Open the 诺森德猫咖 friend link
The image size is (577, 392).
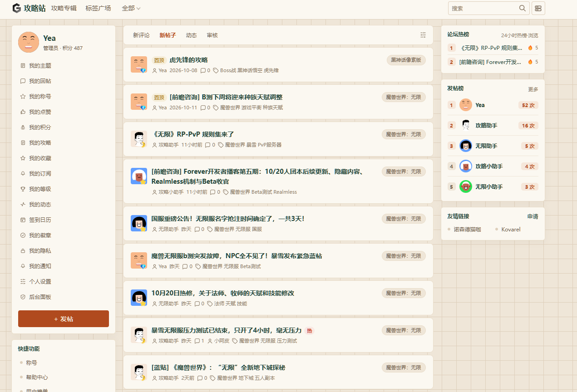point(467,230)
